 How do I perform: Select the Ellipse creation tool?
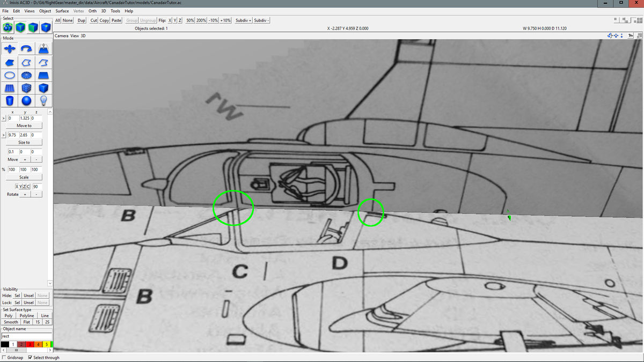pyautogui.click(x=11, y=75)
